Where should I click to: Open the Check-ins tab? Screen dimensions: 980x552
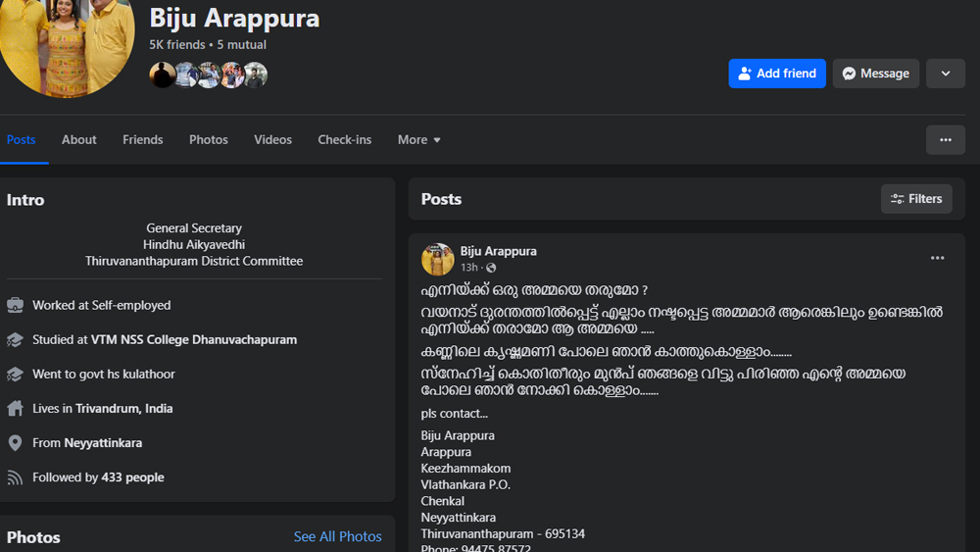pos(345,140)
